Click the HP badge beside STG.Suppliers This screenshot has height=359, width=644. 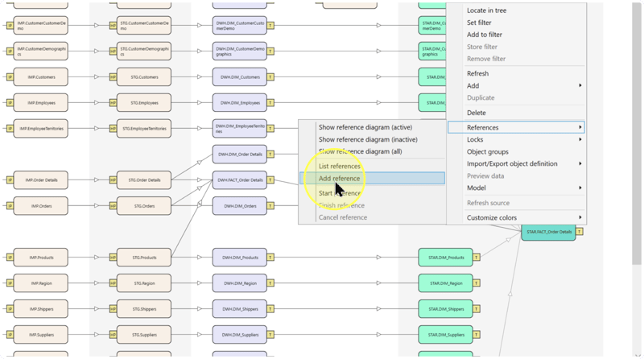pos(113,335)
